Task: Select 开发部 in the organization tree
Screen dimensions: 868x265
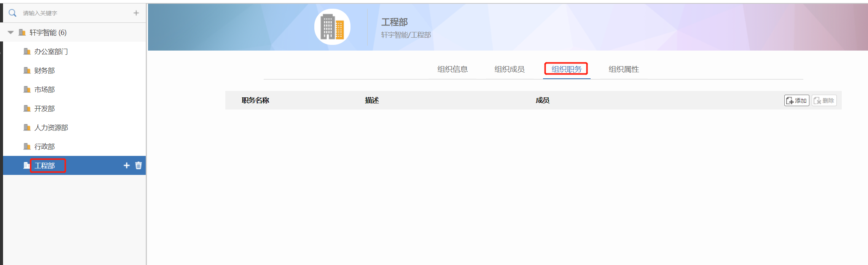Action: point(45,108)
